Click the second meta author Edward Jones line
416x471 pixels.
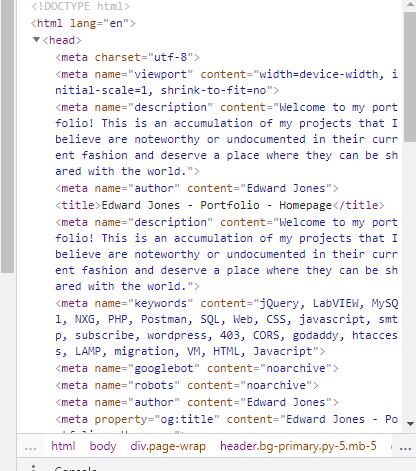197,402
